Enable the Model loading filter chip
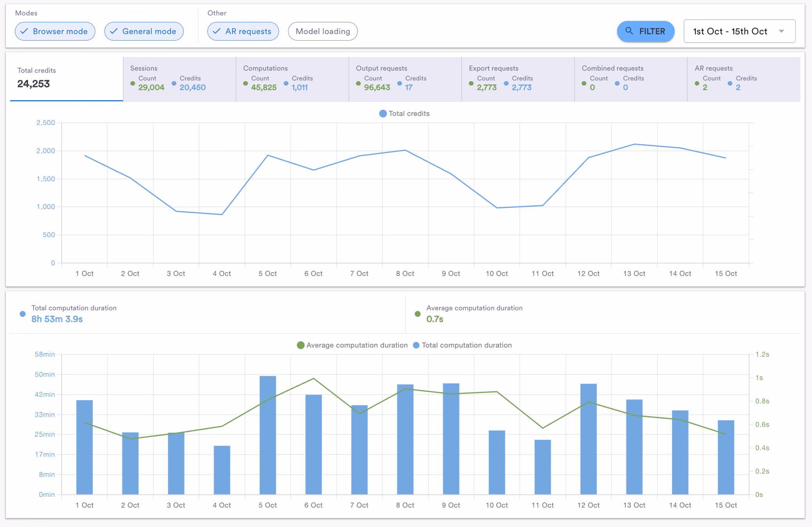The image size is (812, 527). (x=323, y=31)
